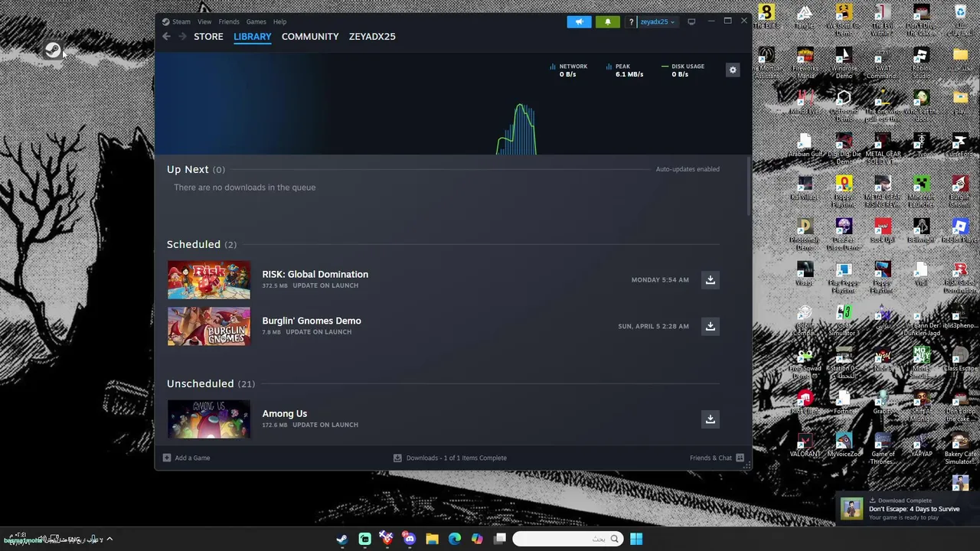980x551 pixels.
Task: Select Minecraft Launcher desktop icon
Action: [921, 191]
